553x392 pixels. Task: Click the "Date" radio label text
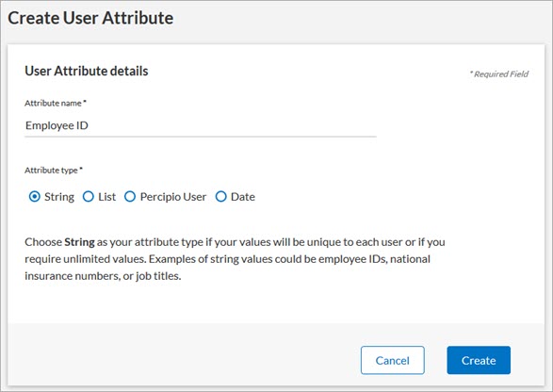(243, 197)
